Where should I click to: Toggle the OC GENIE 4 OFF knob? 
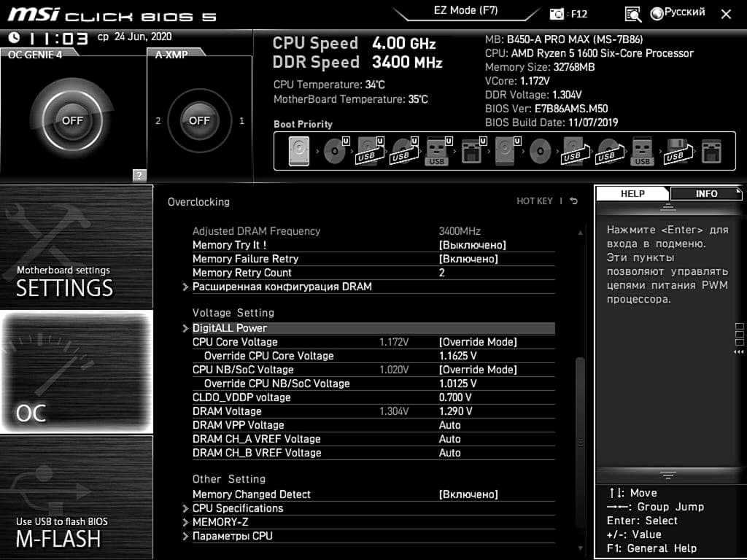[72, 120]
